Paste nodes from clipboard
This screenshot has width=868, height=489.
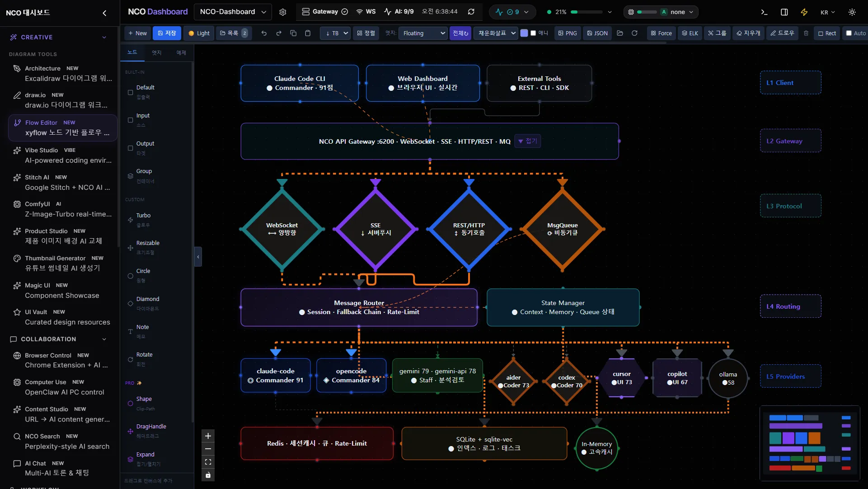(308, 33)
